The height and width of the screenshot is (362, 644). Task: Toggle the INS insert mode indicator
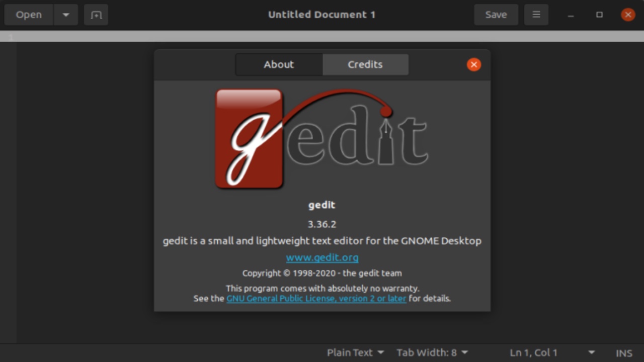[624, 353]
